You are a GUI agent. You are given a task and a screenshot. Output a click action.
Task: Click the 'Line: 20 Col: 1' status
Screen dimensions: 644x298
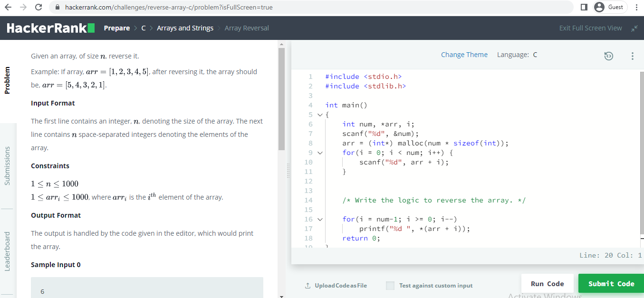pyautogui.click(x=611, y=255)
